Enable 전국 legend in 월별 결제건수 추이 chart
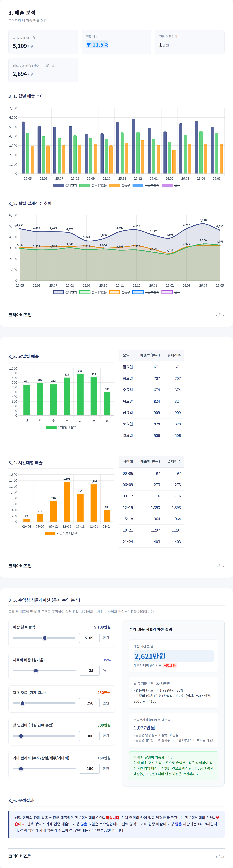Viewport: 233px width, 868px height. click(x=171, y=292)
